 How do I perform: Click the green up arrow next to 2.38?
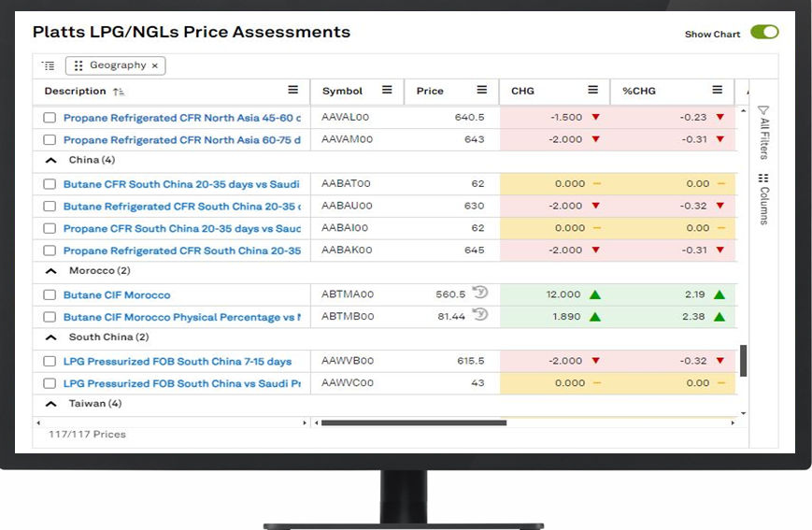[719, 317]
